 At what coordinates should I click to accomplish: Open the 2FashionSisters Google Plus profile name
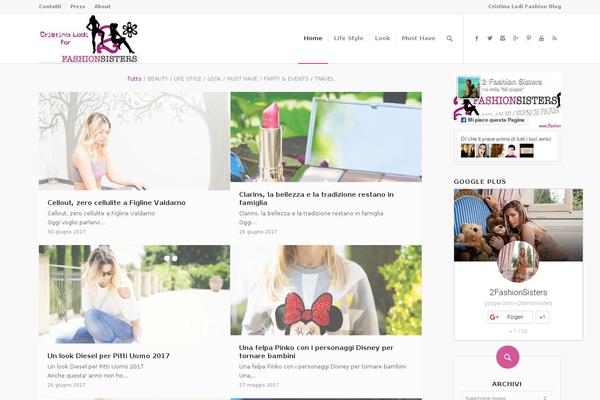click(x=518, y=292)
